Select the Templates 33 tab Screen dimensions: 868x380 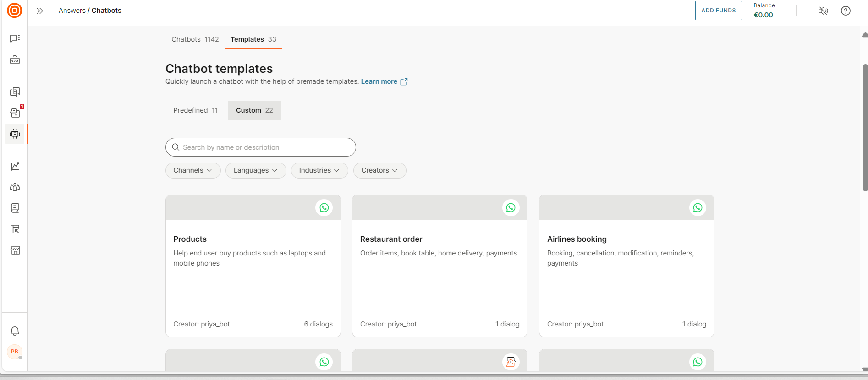click(253, 39)
